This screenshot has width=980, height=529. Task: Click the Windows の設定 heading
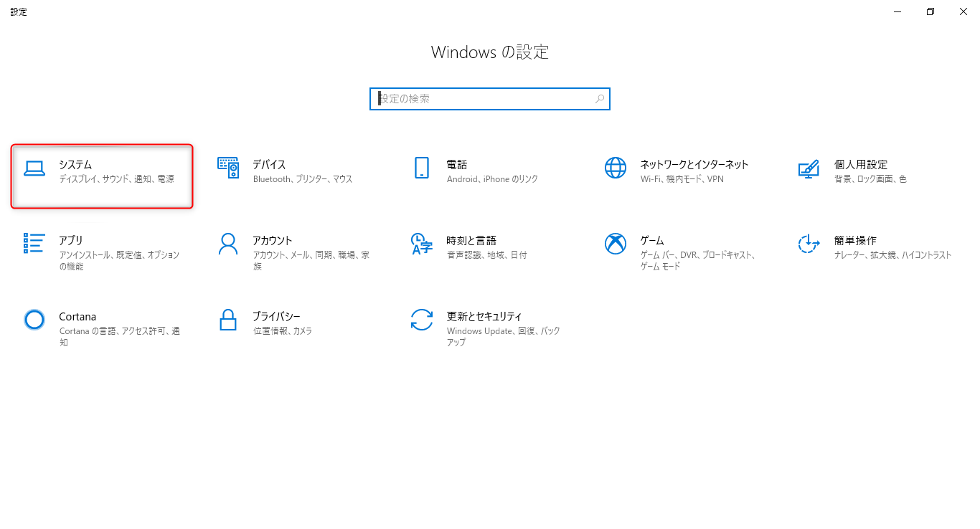[490, 52]
